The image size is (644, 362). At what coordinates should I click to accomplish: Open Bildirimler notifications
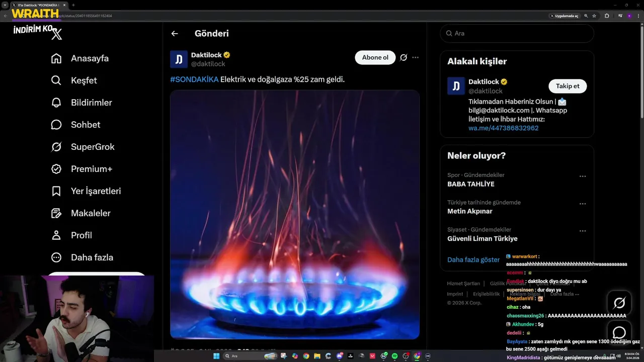[x=82, y=103]
